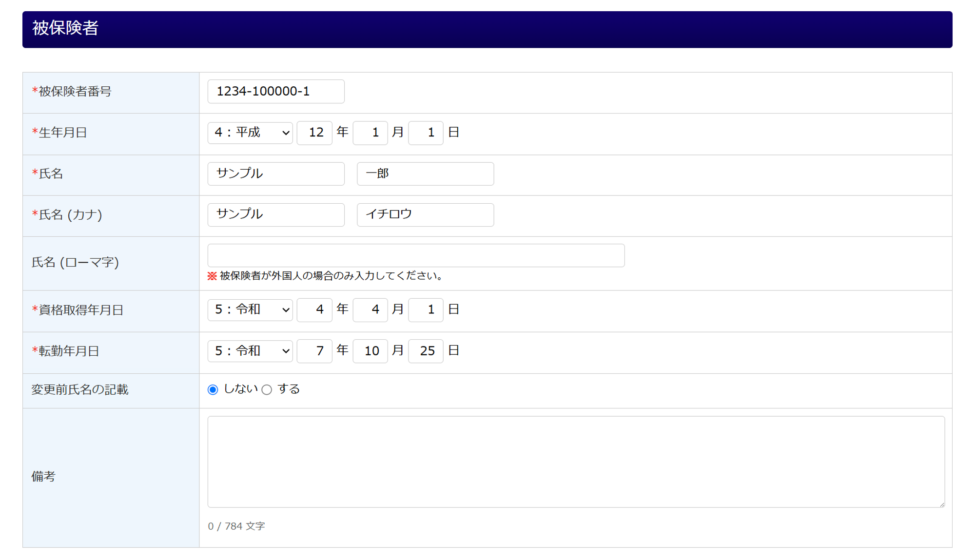This screenshot has height=560, width=975.
Task: Click the 資格取得 year field
Action: coord(314,309)
